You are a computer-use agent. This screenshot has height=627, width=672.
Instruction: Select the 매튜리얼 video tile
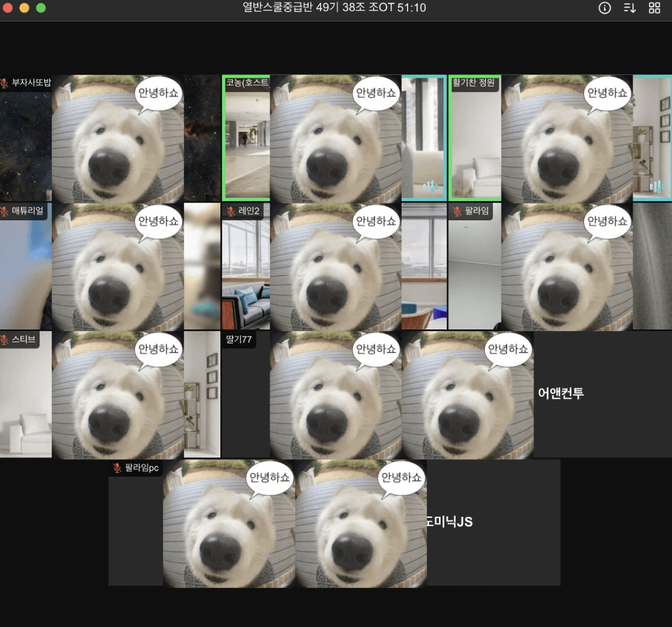tap(110, 266)
